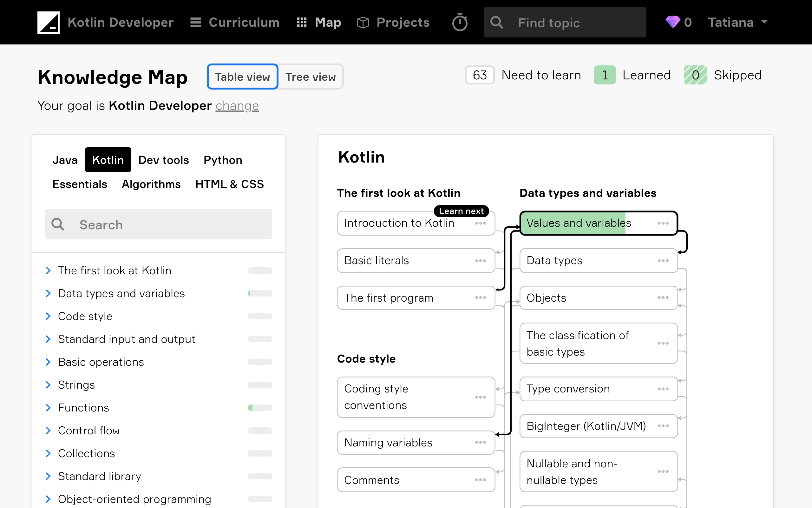The height and width of the screenshot is (508, 812).
Task: Click The first look at Kotlin progress bar
Action: pyautogui.click(x=260, y=271)
